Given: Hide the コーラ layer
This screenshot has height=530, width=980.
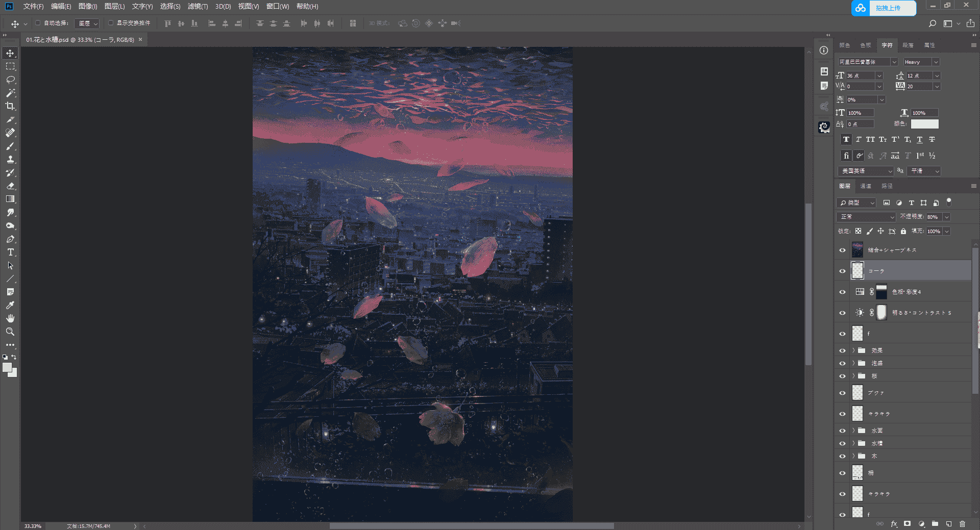Looking at the screenshot, I should coord(842,271).
